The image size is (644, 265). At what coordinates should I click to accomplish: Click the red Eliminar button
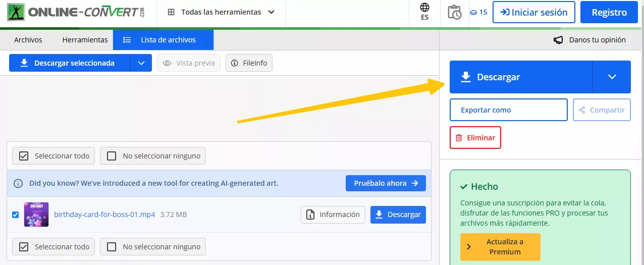click(x=475, y=137)
